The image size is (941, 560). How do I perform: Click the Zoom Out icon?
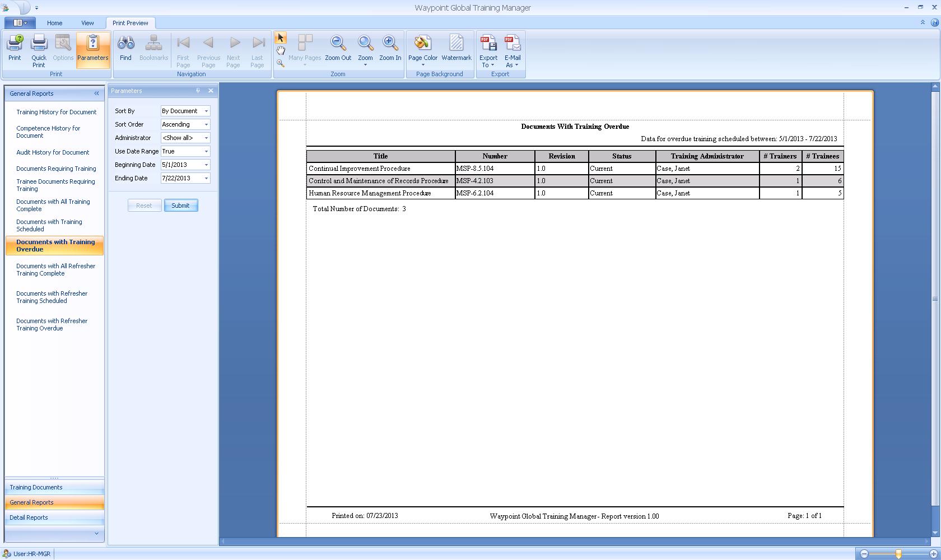338,49
